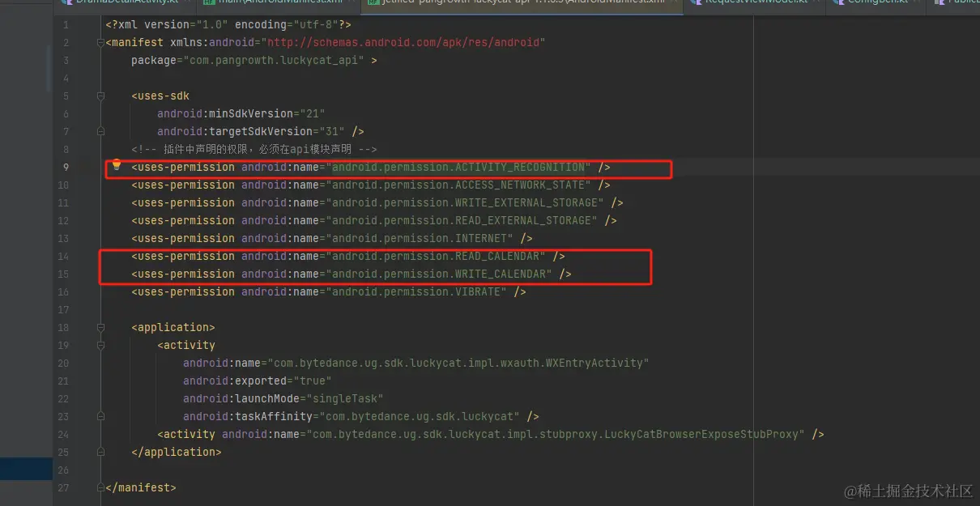Click the closing application fold marker on line 25
The width and height of the screenshot is (980, 506).
(101, 452)
